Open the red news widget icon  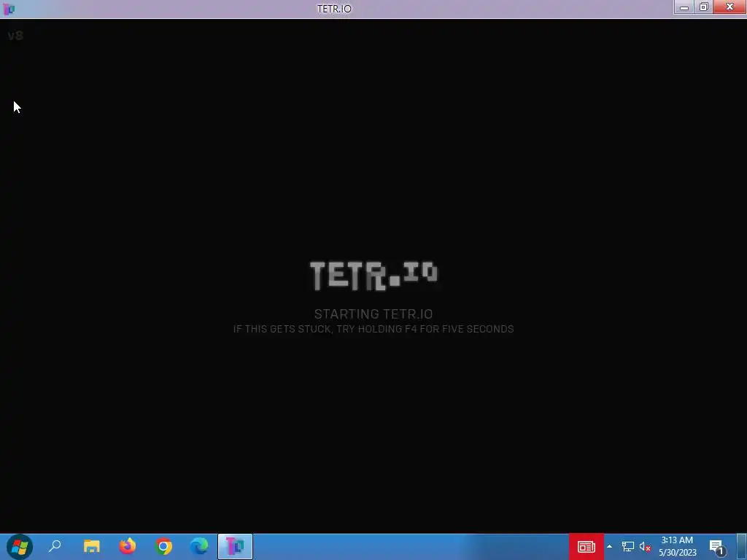click(x=587, y=547)
